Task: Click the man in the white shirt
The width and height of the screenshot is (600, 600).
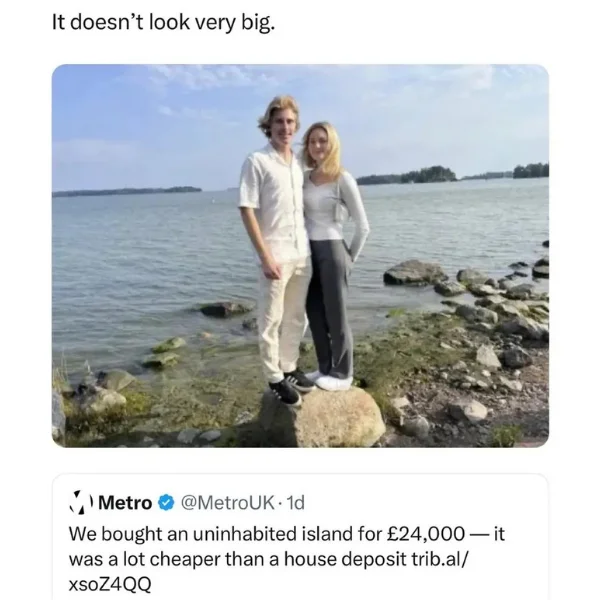Action: [x=276, y=245]
